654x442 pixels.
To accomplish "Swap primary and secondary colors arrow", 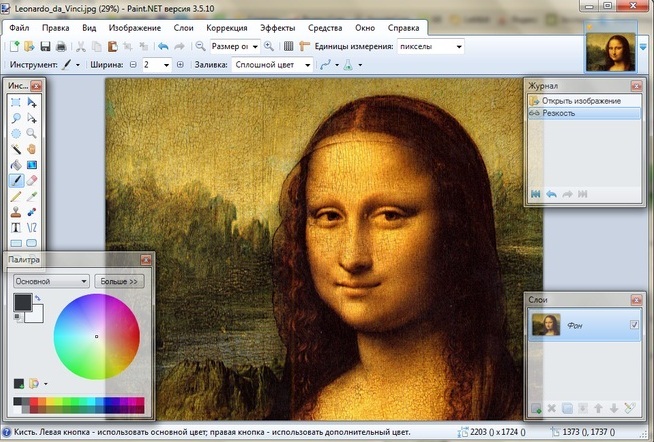I will point(38,298).
